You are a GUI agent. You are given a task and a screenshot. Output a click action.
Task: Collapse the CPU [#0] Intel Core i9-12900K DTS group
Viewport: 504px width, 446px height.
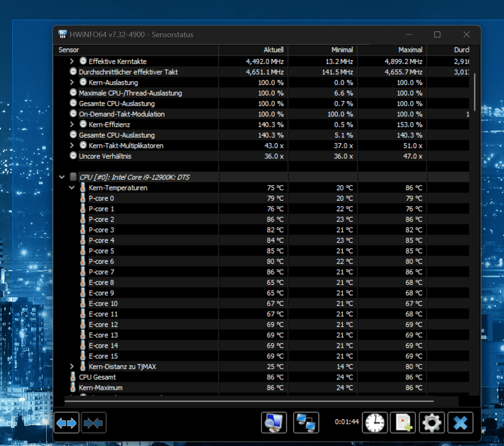[x=62, y=177]
